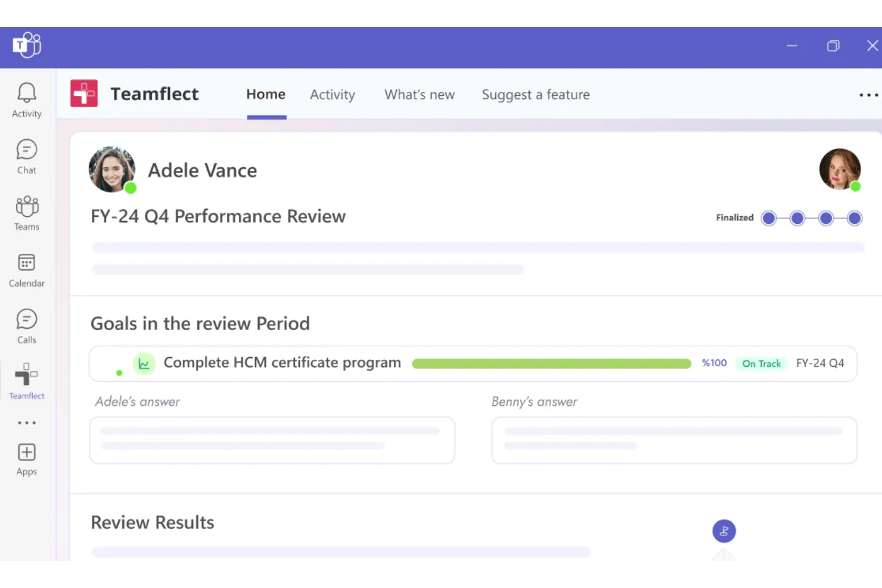Open Calls in the sidebar

point(27,326)
